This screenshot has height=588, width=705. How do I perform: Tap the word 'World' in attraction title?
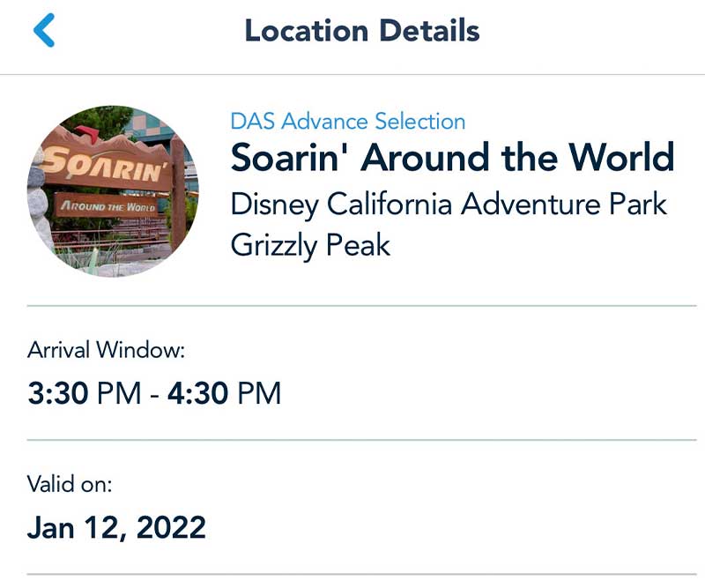(x=621, y=159)
